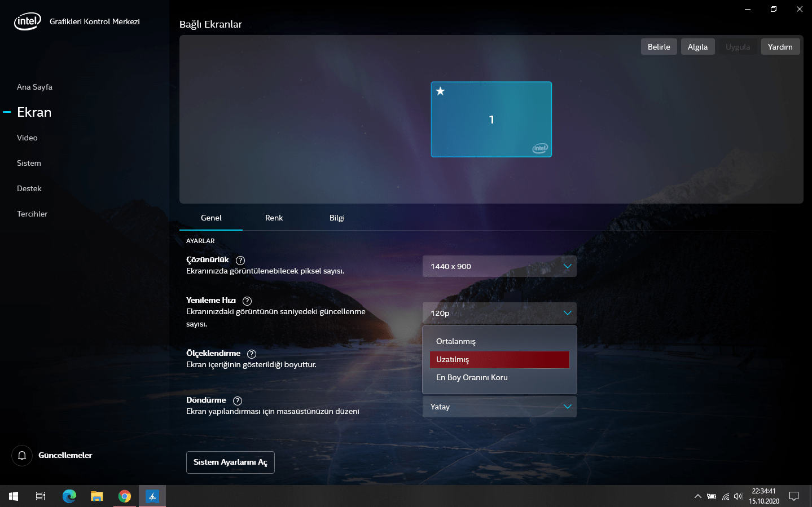The image size is (812, 507).
Task: Choose Ortalanmış scaling option
Action: [x=499, y=341]
